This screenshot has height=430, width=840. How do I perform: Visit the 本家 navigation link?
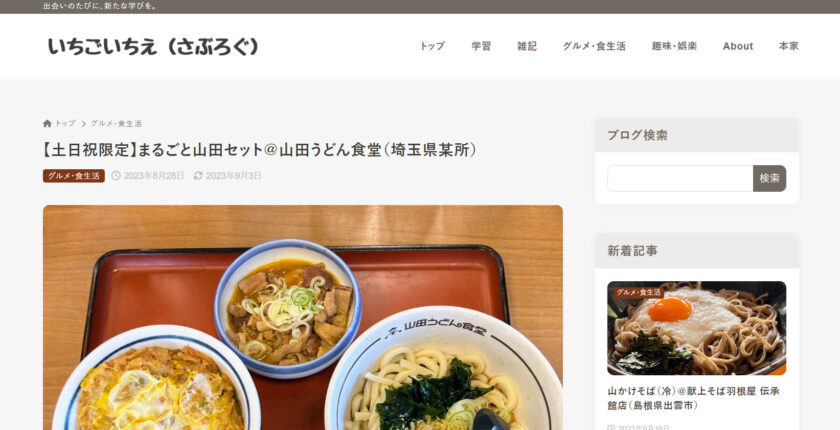(789, 46)
